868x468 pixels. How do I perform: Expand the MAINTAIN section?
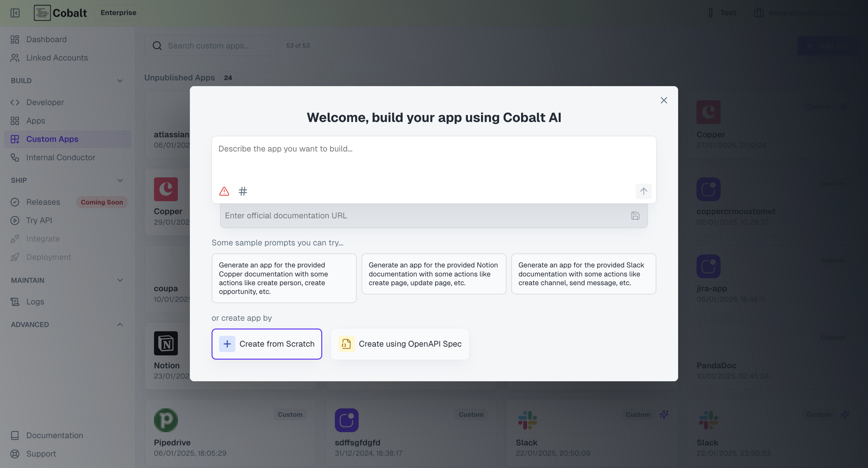point(120,280)
